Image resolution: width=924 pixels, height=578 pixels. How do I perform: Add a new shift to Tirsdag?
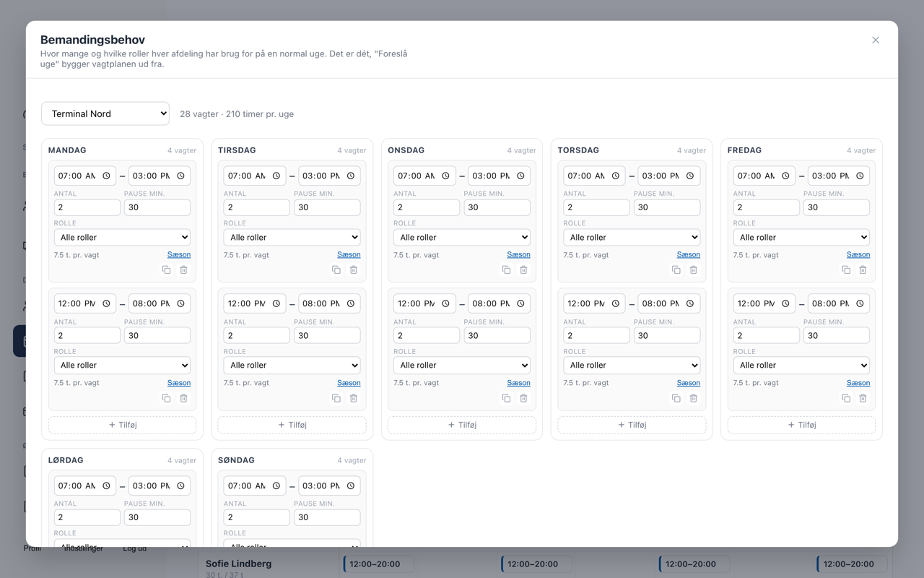(292, 425)
